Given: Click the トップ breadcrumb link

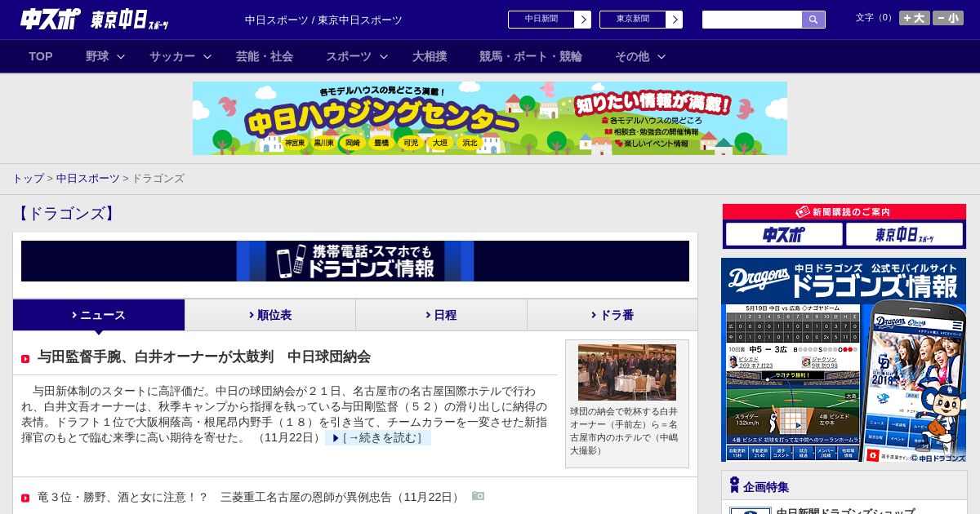Looking at the screenshot, I should click(28, 178).
